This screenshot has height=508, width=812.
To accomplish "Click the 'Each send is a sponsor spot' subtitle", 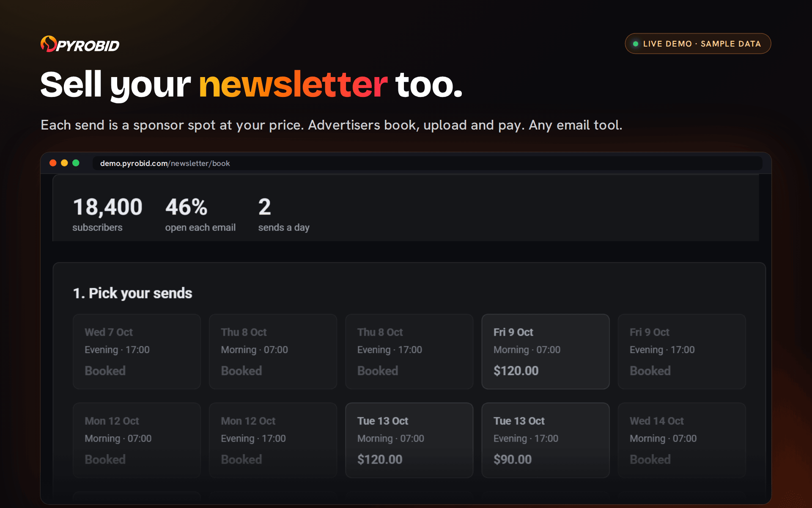I will pyautogui.click(x=331, y=125).
